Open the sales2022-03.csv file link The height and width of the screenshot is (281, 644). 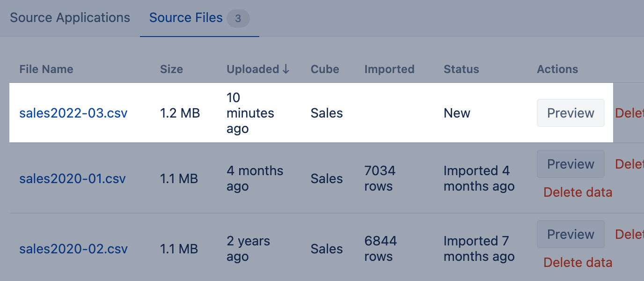[x=73, y=113]
